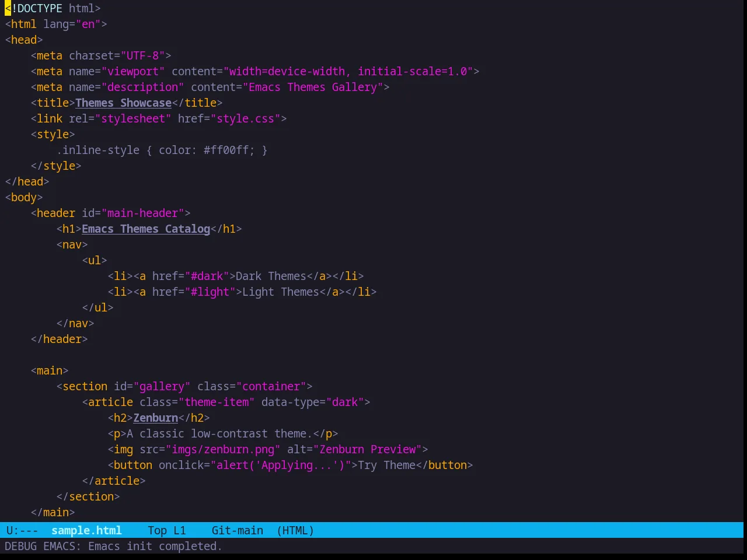The width and height of the screenshot is (747, 560).
Task: Click the opening <nav> tag
Action: 72,244
